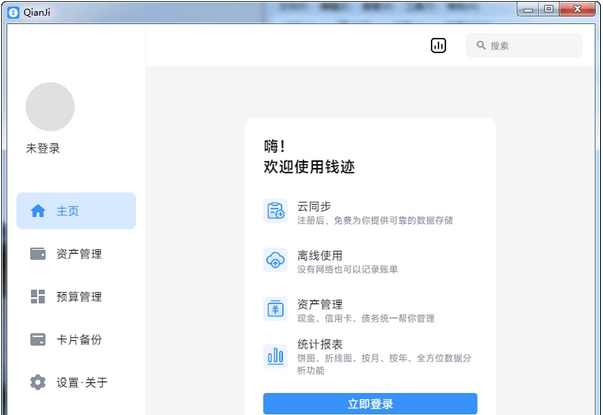Click the 云同步 cloud sync icon

click(275, 211)
